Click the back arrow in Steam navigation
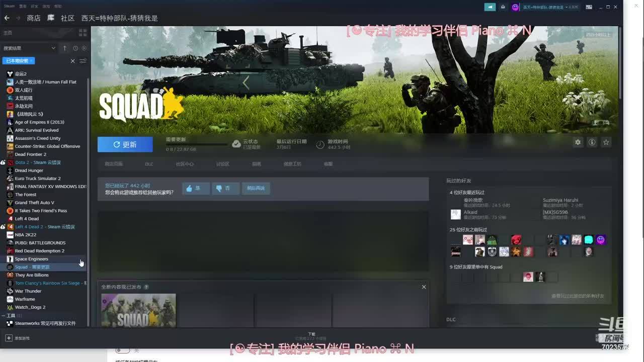The image size is (644, 362). click(7, 18)
